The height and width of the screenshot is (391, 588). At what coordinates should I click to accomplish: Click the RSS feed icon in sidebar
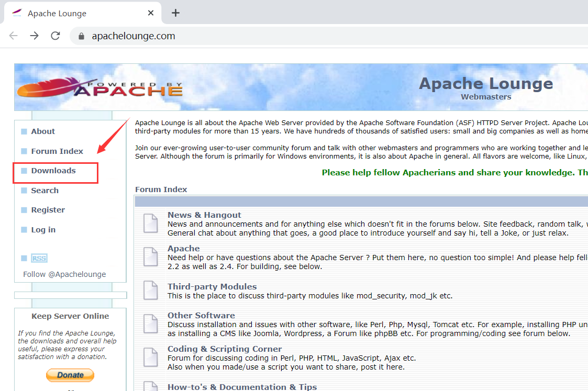tap(40, 258)
